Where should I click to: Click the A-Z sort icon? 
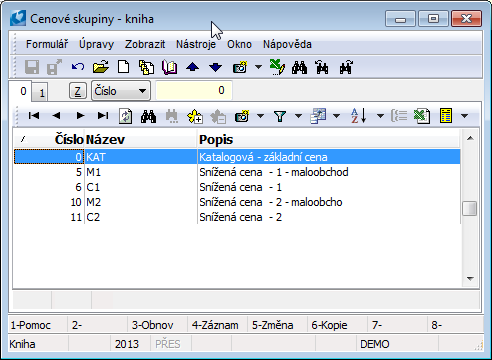[x=359, y=116]
